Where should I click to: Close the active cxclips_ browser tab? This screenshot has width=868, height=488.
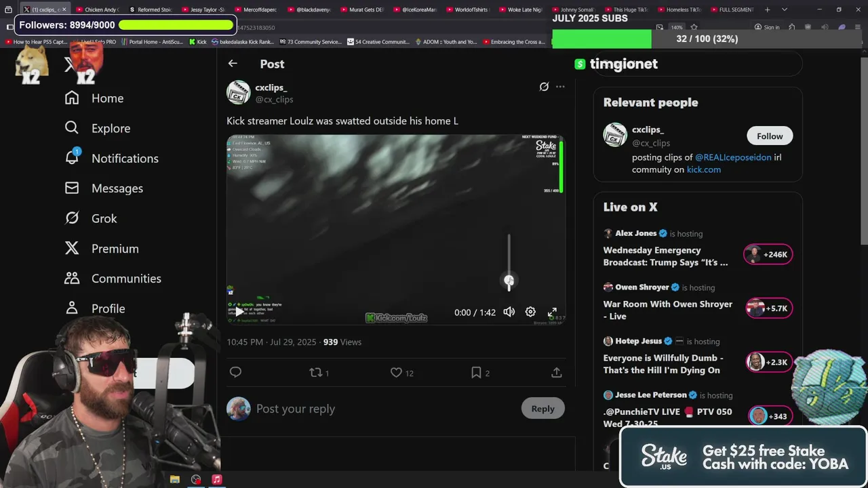click(66, 9)
